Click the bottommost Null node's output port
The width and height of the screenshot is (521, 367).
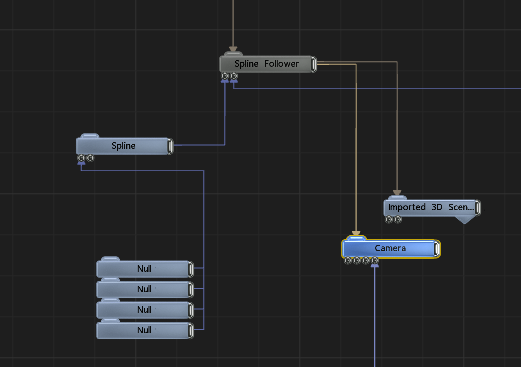(191, 330)
